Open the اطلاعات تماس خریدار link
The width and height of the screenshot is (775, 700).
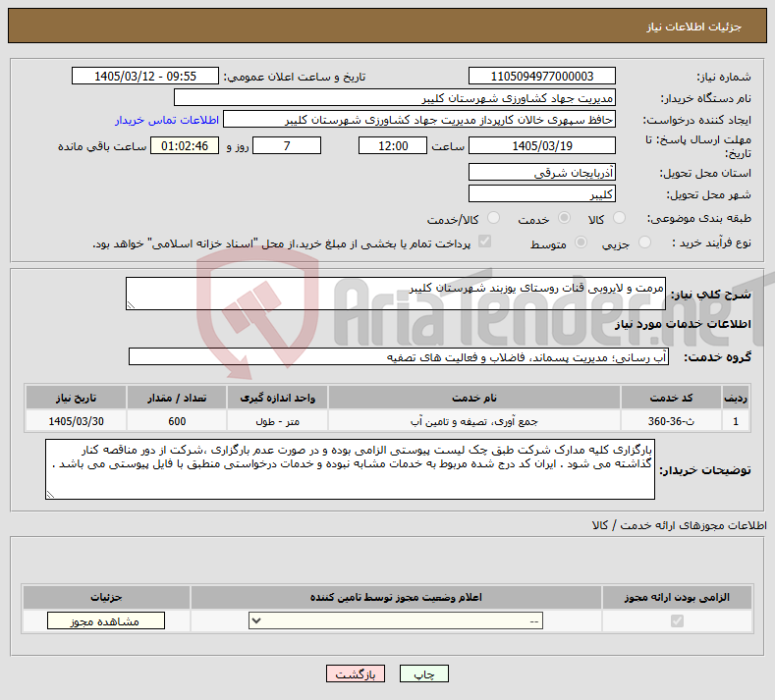(x=167, y=120)
